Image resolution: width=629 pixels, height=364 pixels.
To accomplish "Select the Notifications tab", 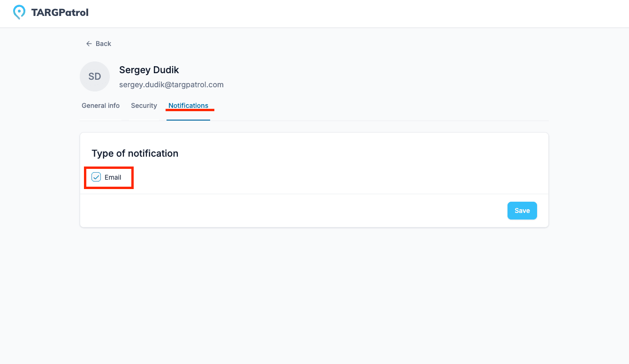I will tap(188, 106).
